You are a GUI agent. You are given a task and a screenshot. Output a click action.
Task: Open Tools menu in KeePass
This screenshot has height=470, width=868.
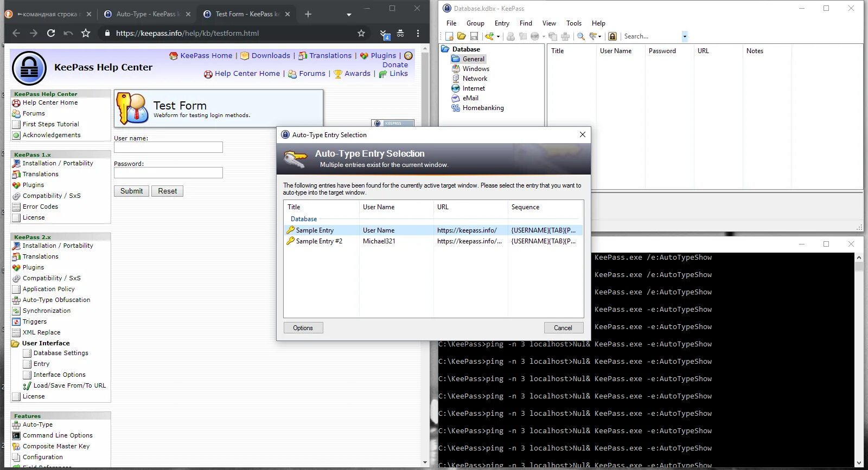click(574, 23)
